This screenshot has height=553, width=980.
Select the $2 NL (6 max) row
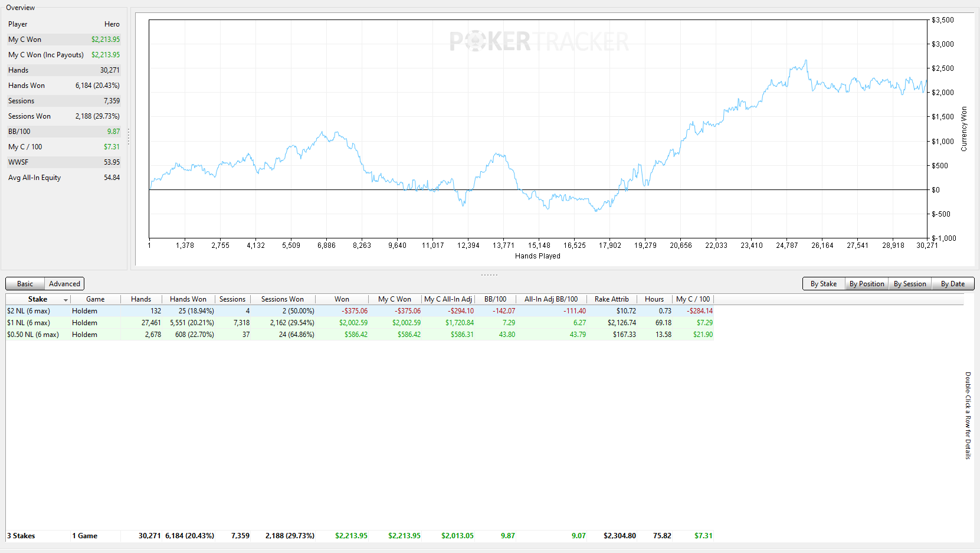coord(360,311)
